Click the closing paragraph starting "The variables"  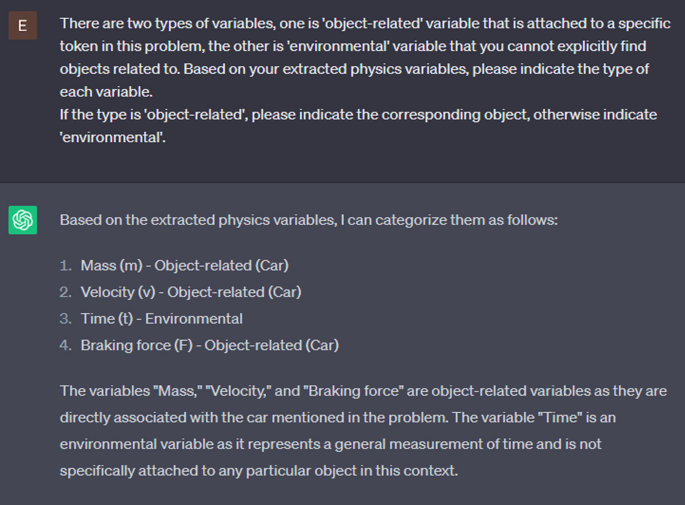pyautogui.click(x=362, y=391)
